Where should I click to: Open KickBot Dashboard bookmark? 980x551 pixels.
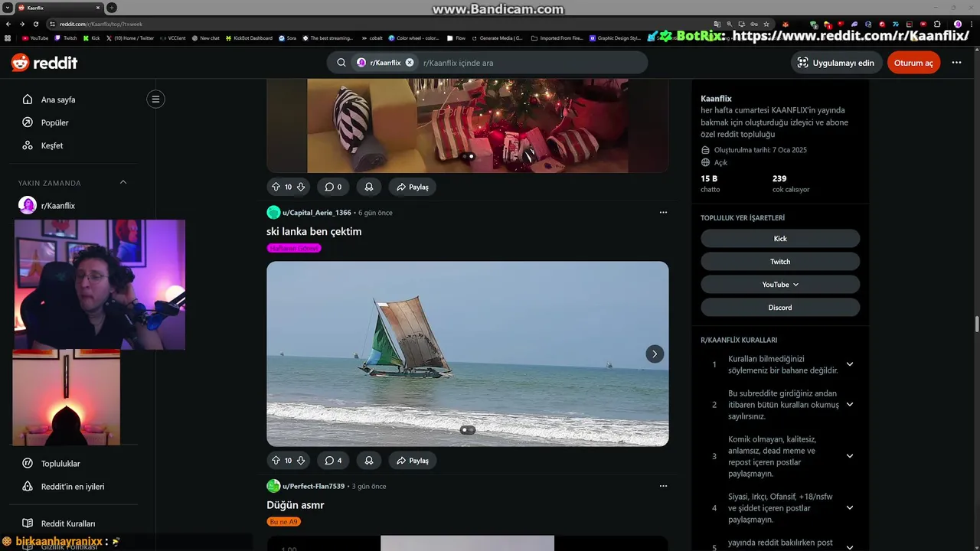(250, 37)
